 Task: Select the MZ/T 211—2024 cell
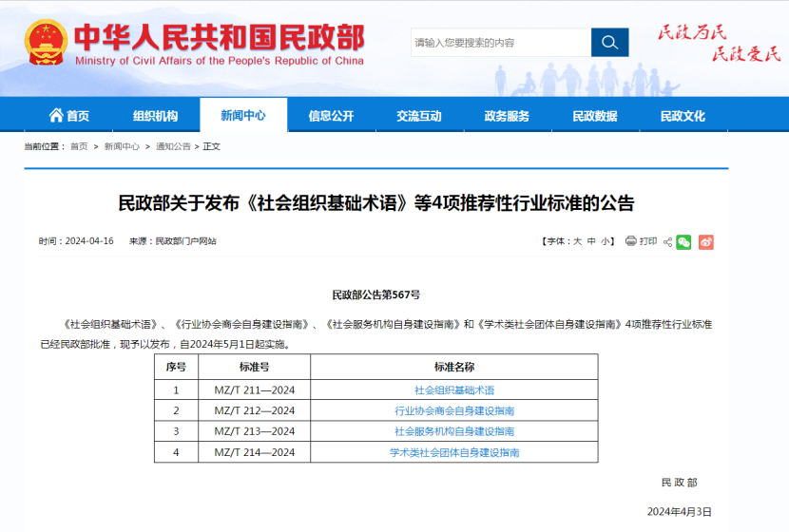coord(255,389)
